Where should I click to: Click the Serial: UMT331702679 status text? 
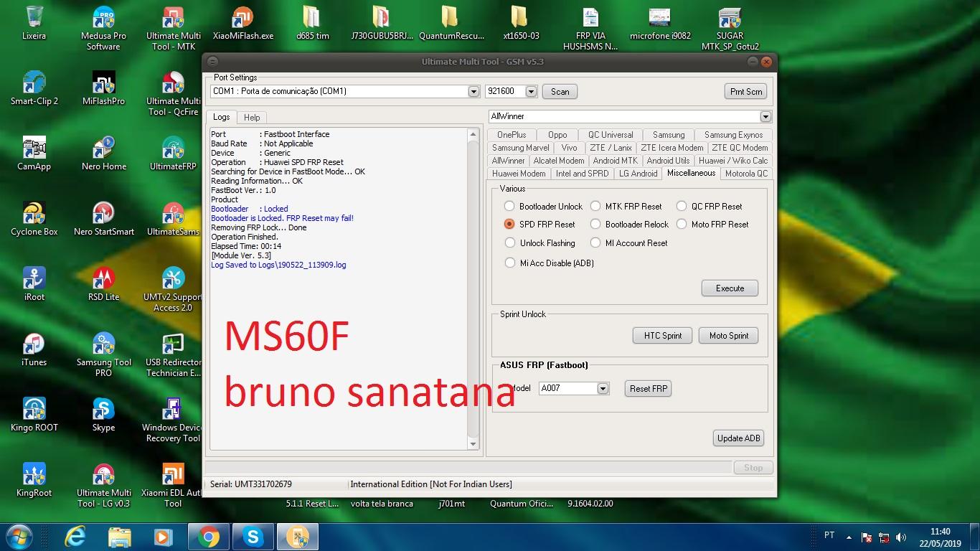point(251,484)
